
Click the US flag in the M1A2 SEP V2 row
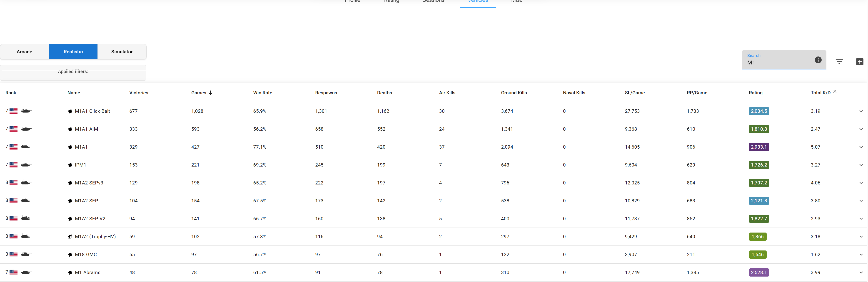[13, 219]
